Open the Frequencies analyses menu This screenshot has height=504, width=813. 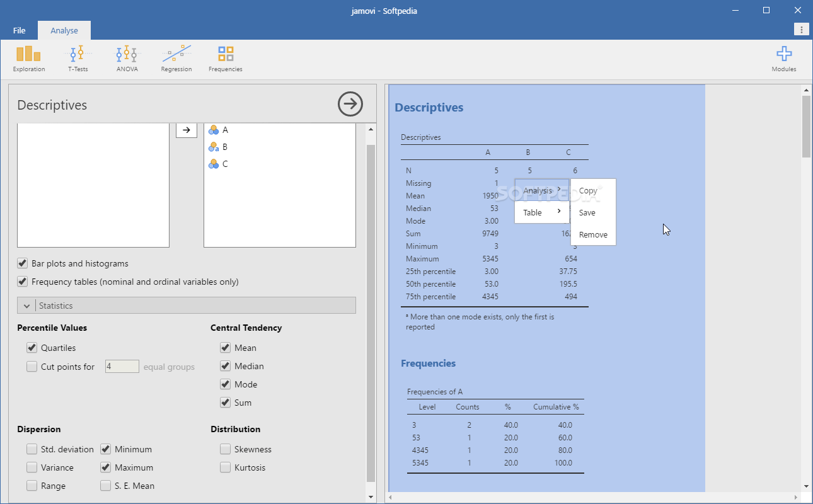(x=226, y=59)
